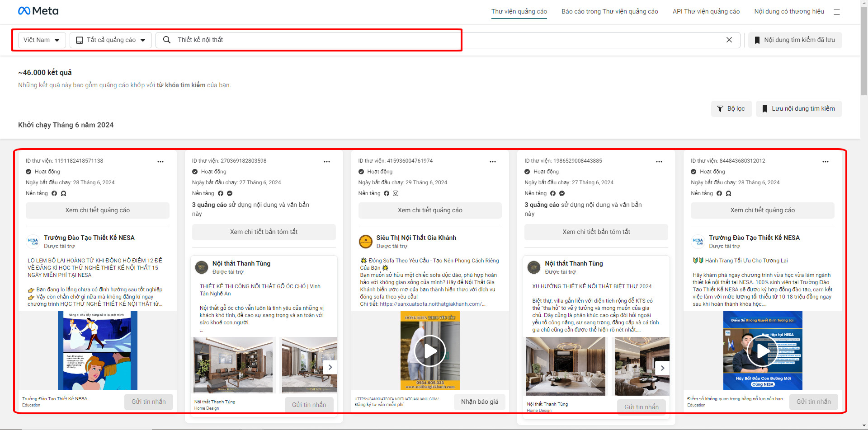
Task: Click Instagram platform icon on ad 415936004761974
Action: click(396, 193)
